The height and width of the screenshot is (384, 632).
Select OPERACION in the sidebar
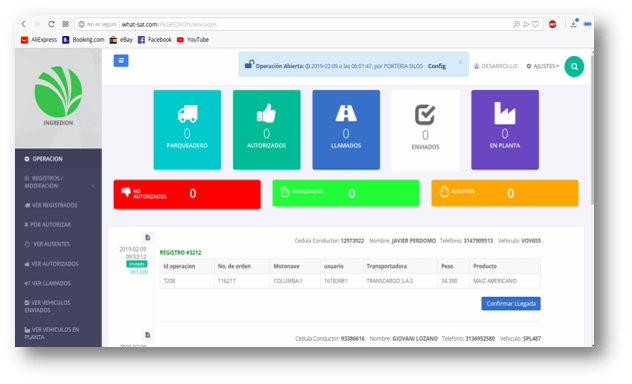coord(58,159)
